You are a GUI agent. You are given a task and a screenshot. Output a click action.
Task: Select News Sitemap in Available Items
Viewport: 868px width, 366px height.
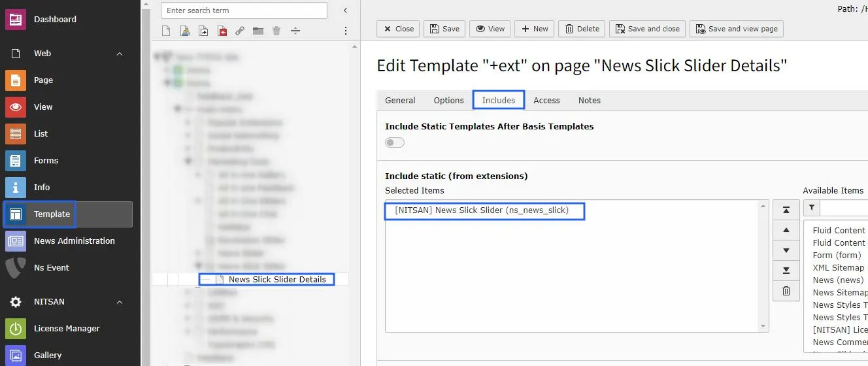click(839, 293)
